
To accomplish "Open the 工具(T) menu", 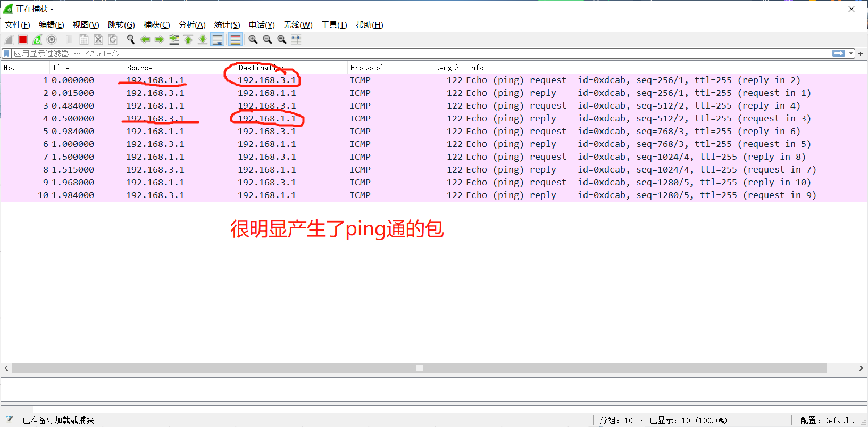I will tap(334, 24).
